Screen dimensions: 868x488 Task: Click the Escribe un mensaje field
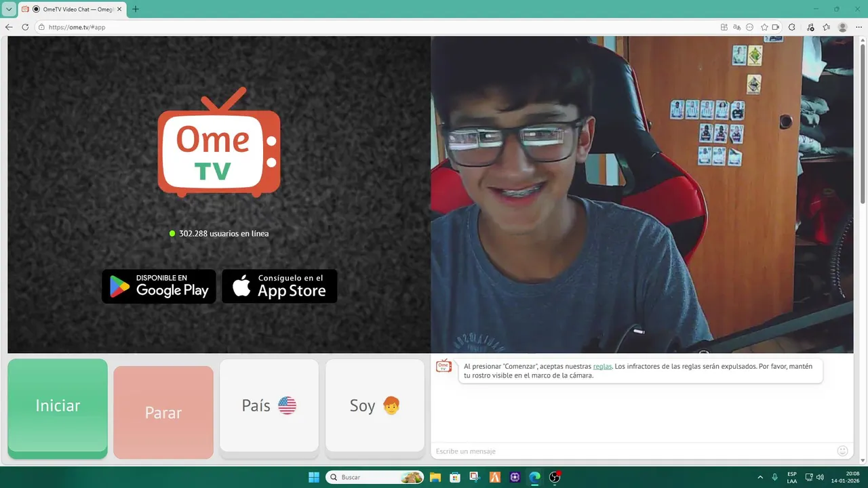[634, 451]
